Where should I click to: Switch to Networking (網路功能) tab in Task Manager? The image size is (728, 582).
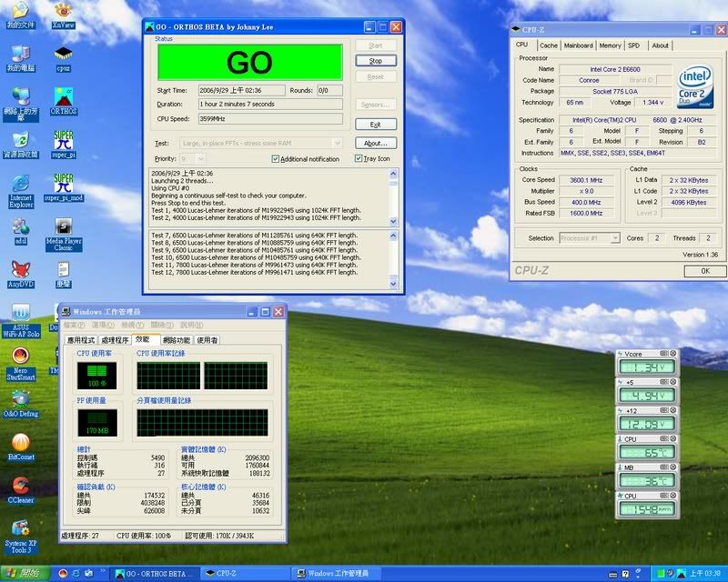(x=177, y=340)
